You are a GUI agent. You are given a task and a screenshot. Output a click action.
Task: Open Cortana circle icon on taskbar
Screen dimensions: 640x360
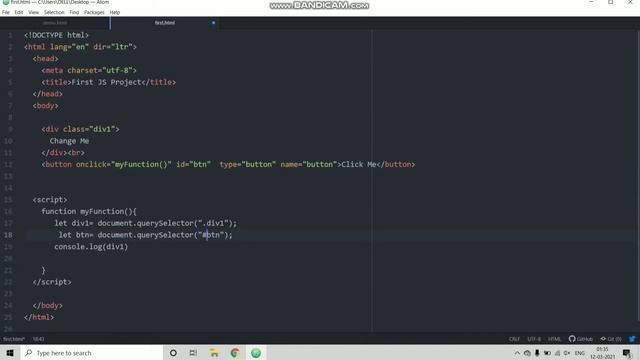pyautogui.click(x=173, y=353)
